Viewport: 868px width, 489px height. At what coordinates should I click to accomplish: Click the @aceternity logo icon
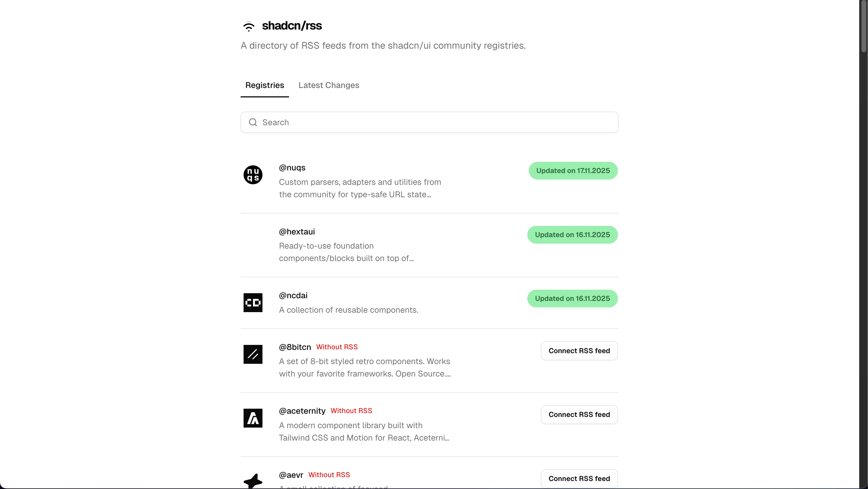[x=253, y=418]
